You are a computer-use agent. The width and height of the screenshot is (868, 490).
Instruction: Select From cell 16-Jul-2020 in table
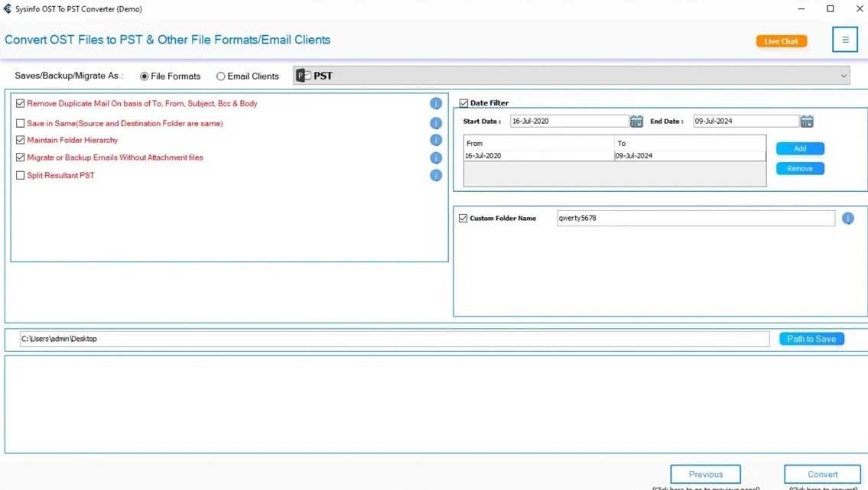(x=538, y=156)
